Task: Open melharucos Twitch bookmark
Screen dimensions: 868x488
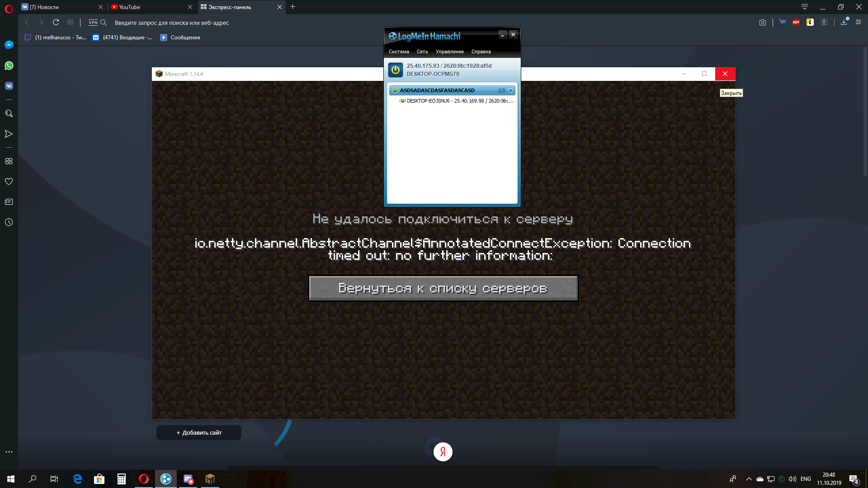Action: (55, 38)
